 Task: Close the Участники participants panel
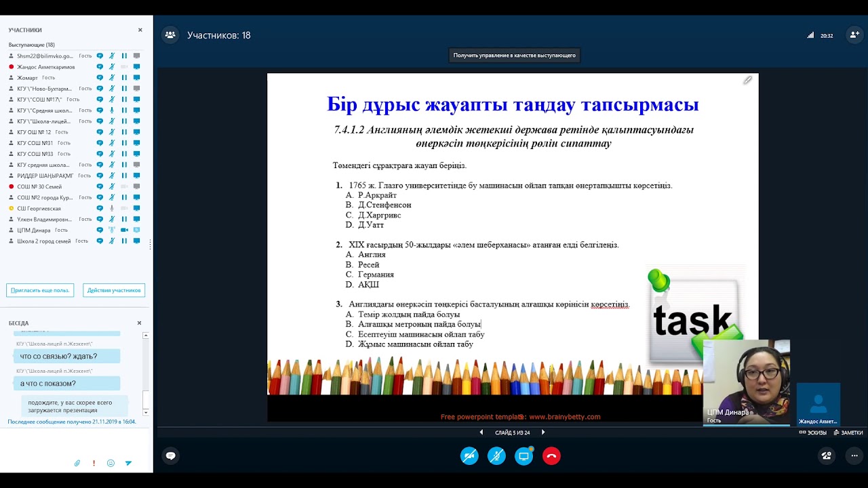pos(140,30)
